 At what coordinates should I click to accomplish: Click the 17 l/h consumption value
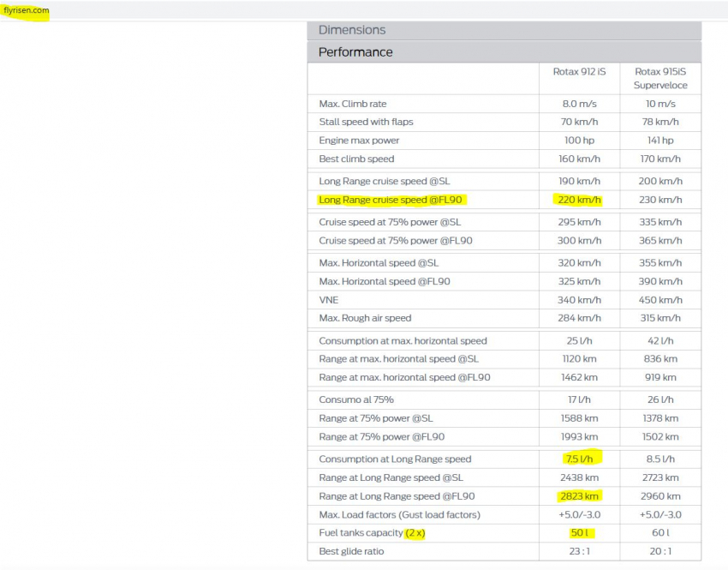pyautogui.click(x=579, y=400)
